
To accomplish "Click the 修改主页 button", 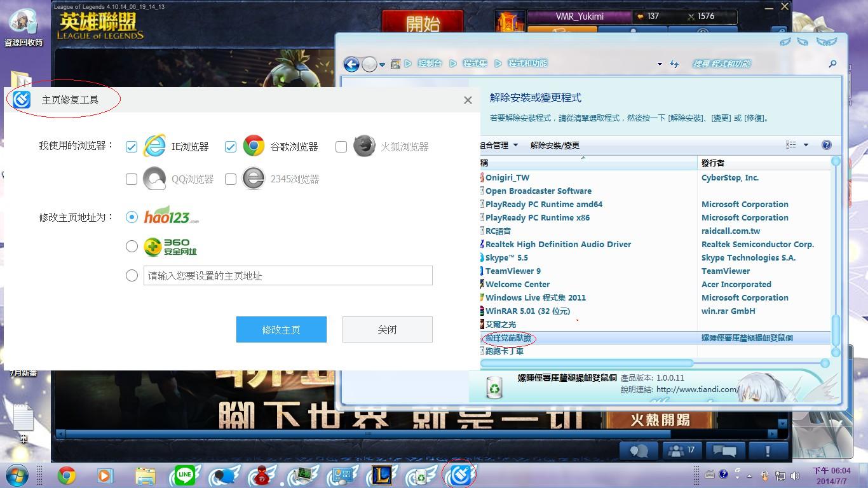I will point(281,329).
